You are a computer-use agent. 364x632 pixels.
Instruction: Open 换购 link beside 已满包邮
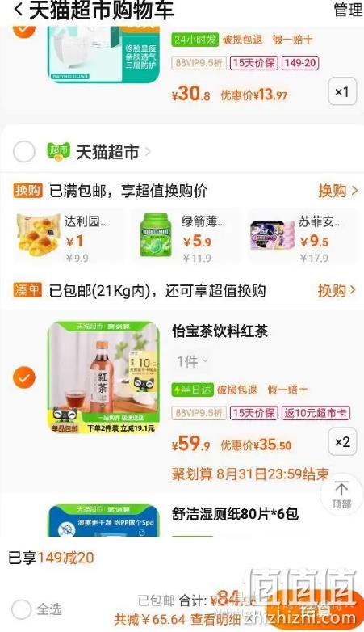pyautogui.click(x=337, y=191)
